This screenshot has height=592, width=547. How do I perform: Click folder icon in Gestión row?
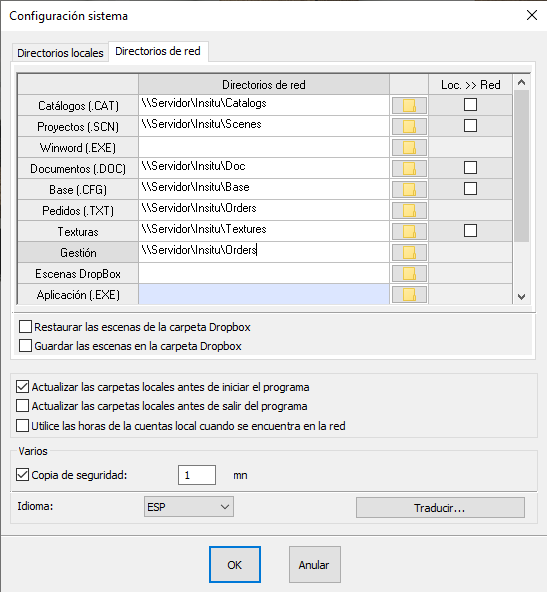pos(409,252)
